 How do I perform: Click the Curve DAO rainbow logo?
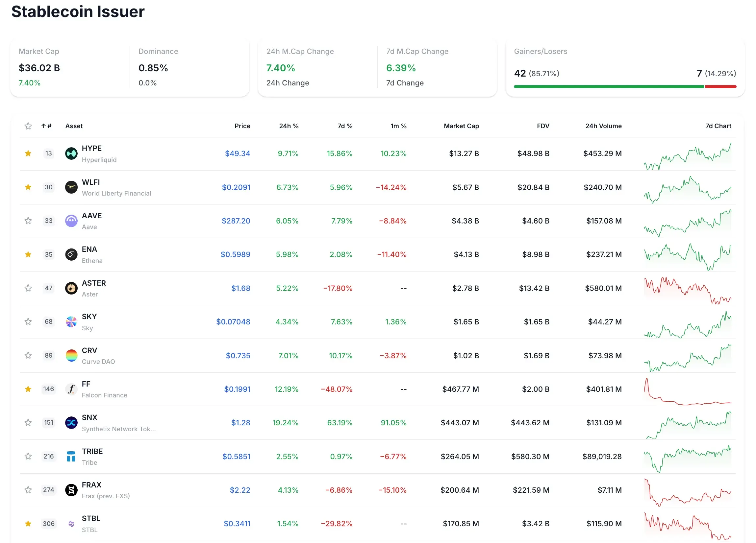tap(71, 355)
